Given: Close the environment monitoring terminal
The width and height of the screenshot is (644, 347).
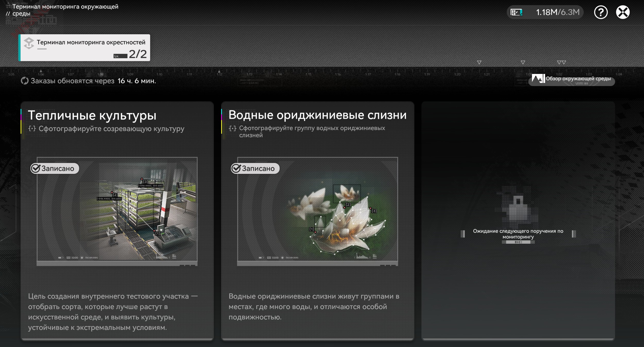Looking at the screenshot, I should [x=623, y=12].
